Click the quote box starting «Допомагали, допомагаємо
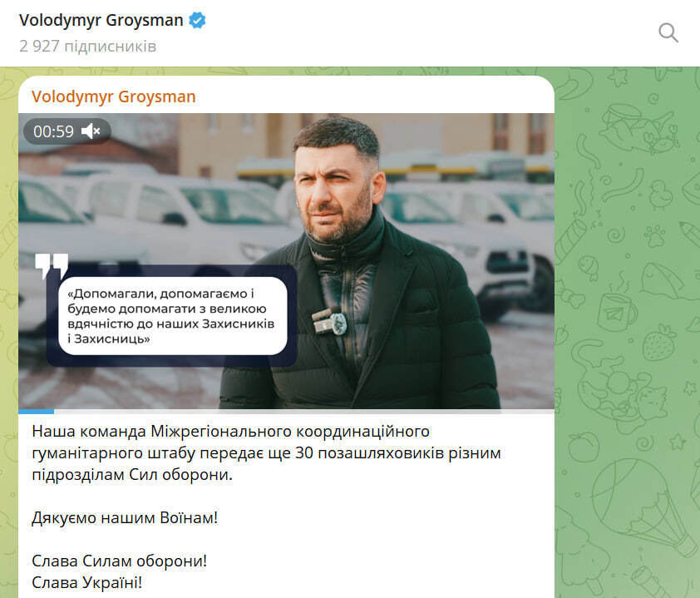700x598 pixels. (x=173, y=316)
